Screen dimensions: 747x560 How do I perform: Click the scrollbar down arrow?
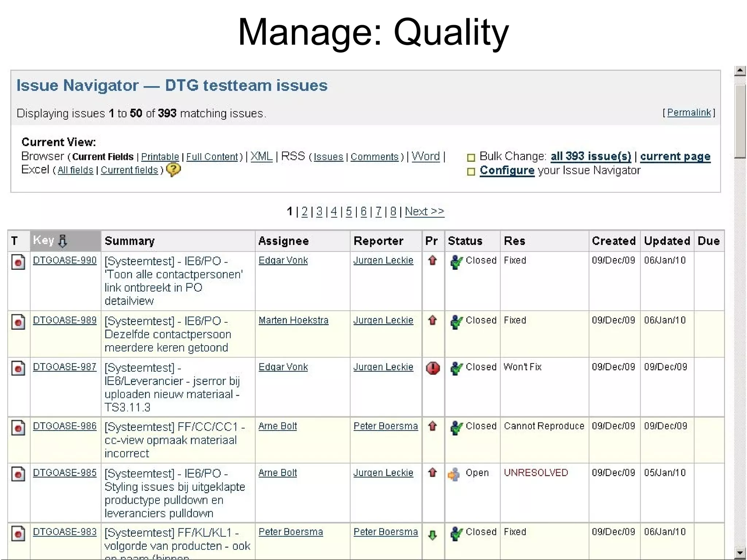pos(740,553)
